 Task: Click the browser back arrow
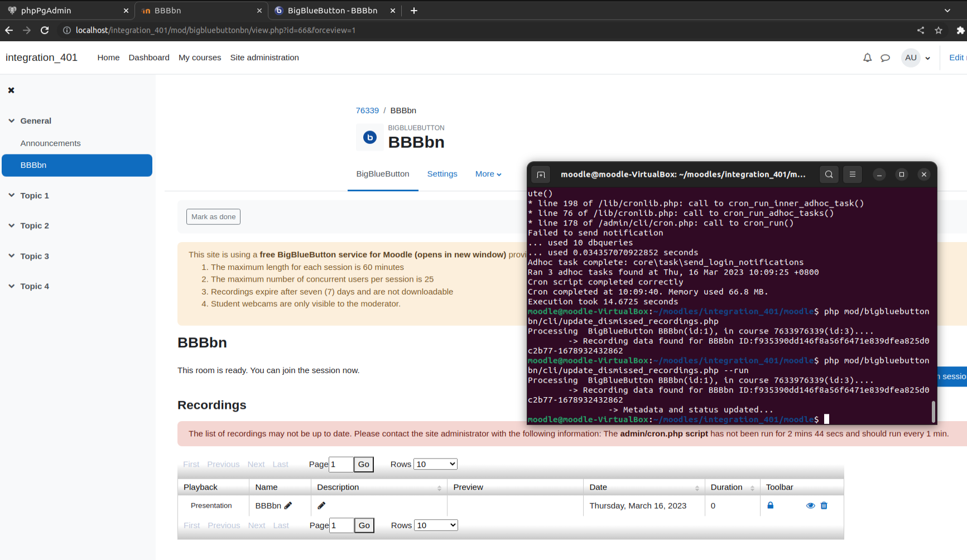click(x=9, y=30)
